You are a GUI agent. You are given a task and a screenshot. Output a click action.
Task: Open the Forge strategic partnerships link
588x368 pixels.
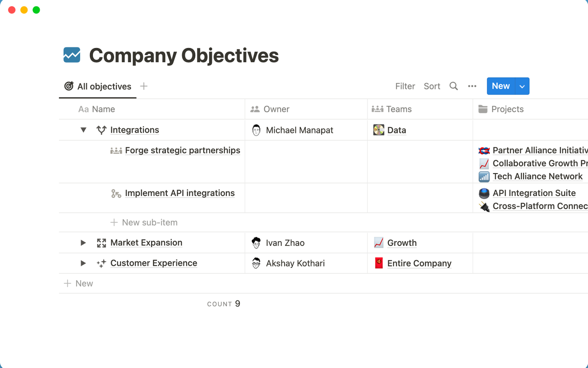click(183, 150)
